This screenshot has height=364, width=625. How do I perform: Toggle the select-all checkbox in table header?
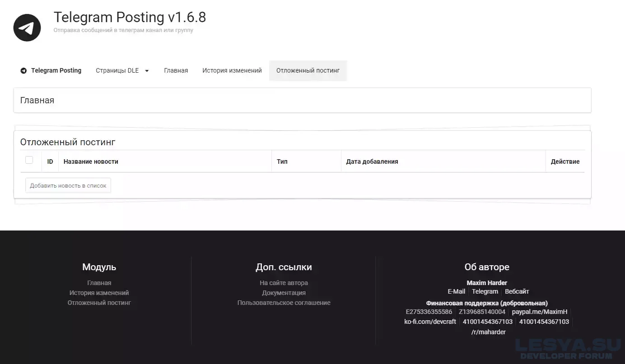coord(29,160)
